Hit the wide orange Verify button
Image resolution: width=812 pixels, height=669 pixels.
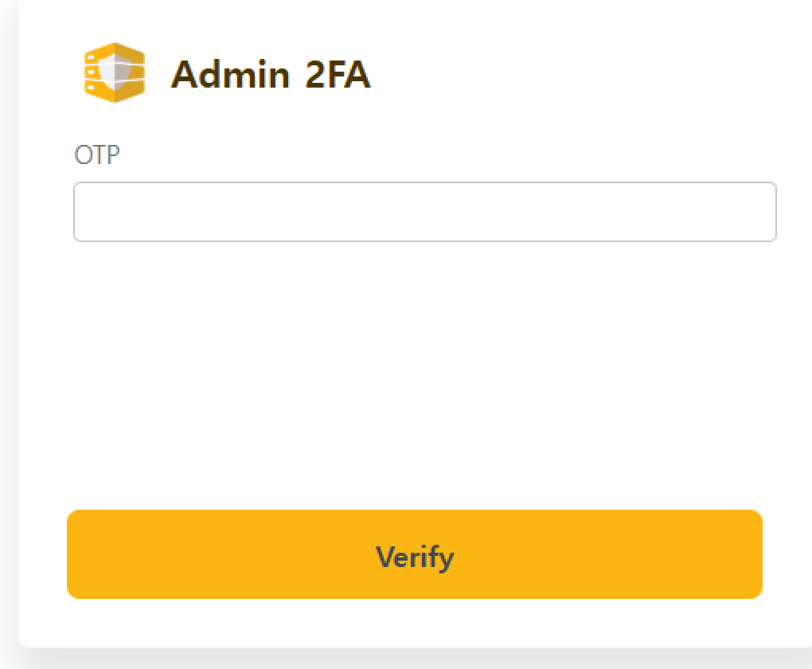coord(415,554)
